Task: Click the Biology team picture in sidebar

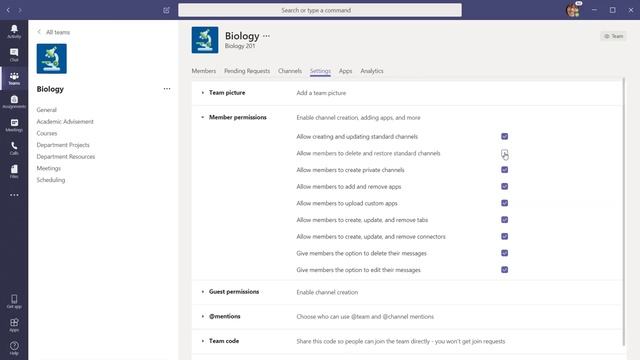Action: 51,59
